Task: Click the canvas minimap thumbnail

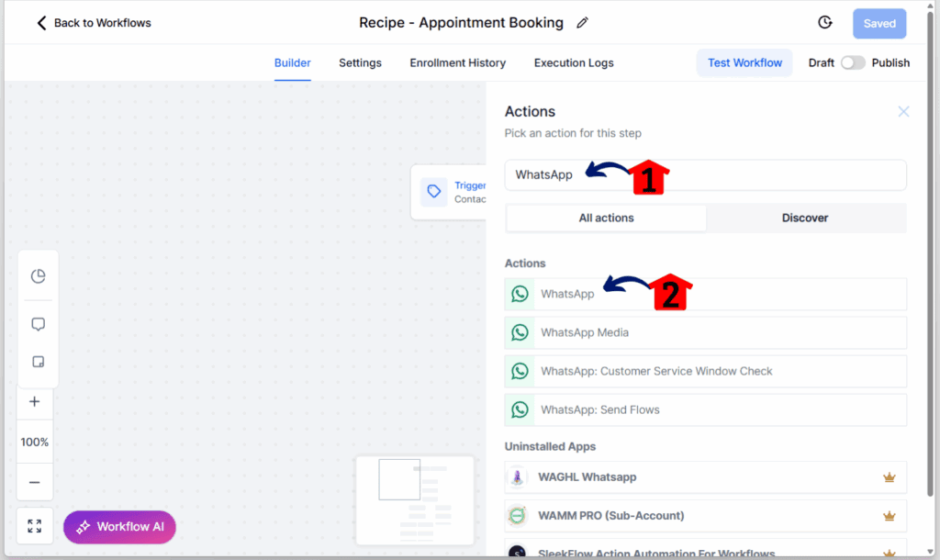Action: click(x=415, y=500)
